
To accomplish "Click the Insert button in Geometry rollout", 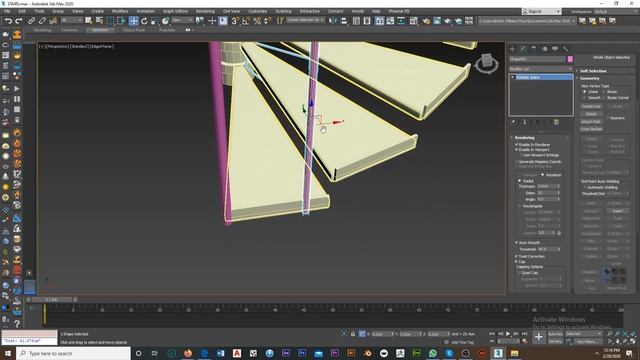I will tap(618, 211).
